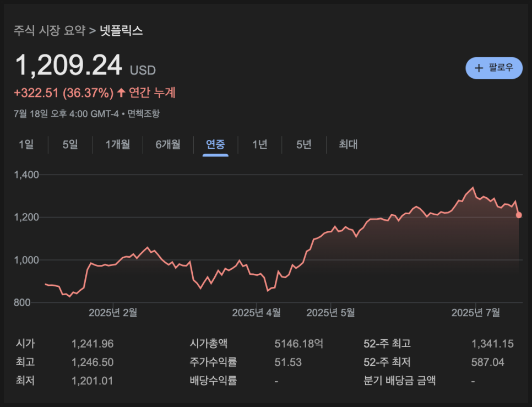This screenshot has width=532, height=407.
Task: Click the current price dot on the chart
Action: 519,215
